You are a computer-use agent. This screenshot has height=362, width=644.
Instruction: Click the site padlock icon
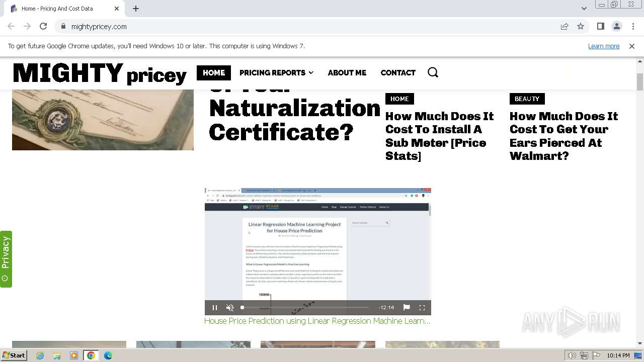[63, 27]
